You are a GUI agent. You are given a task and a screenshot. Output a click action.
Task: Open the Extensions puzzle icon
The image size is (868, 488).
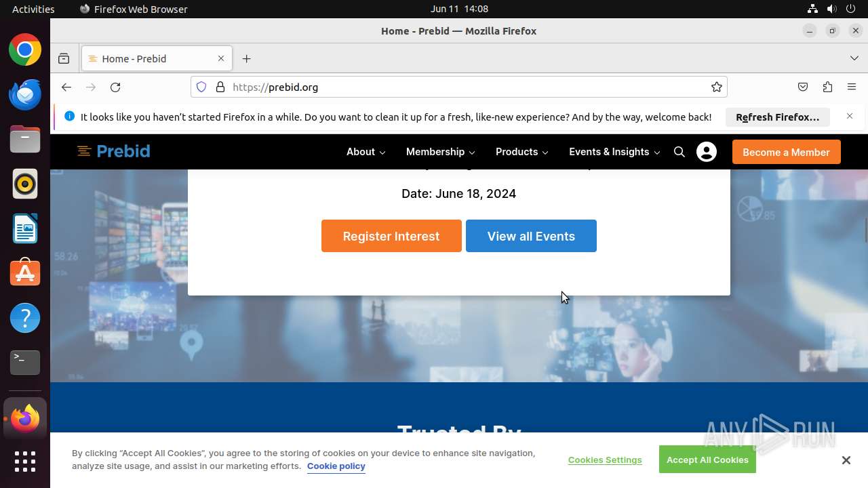coord(827,87)
